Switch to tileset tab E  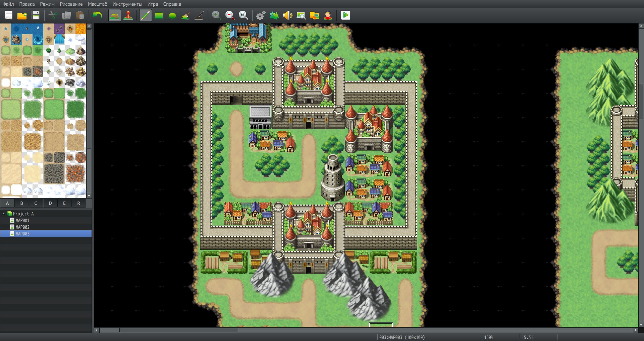[64, 203]
